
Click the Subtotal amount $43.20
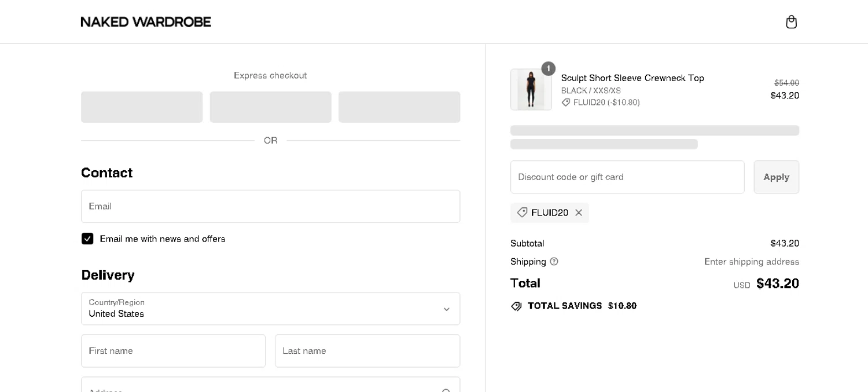(785, 243)
